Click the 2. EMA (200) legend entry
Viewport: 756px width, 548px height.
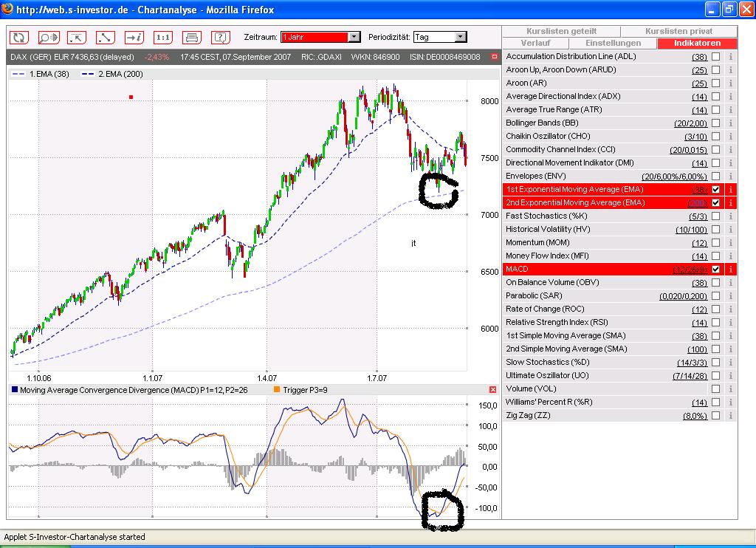tap(112, 74)
